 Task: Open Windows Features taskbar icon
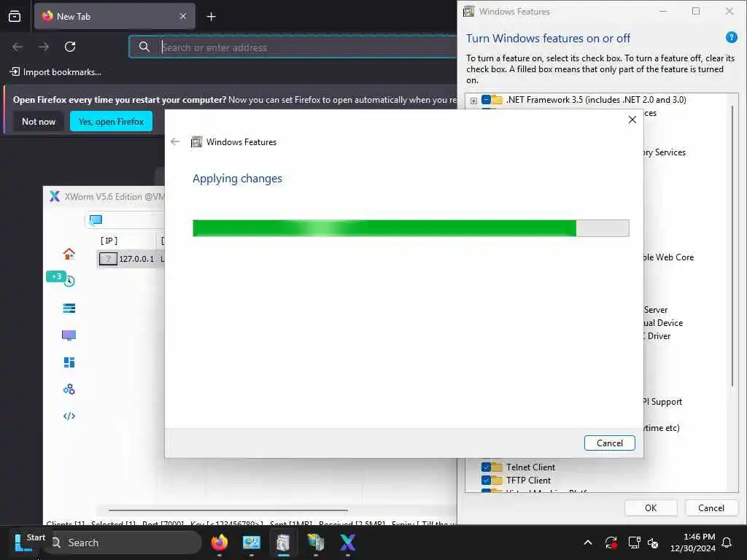(283, 542)
